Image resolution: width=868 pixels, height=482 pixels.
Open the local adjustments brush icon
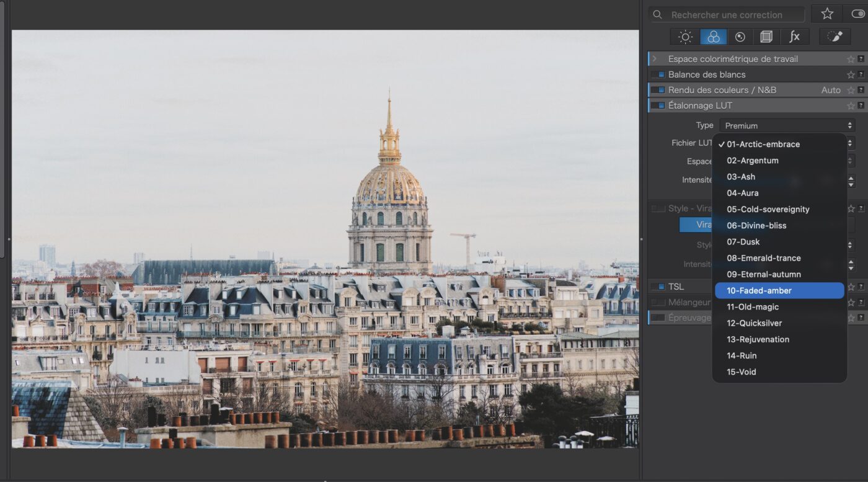point(835,37)
